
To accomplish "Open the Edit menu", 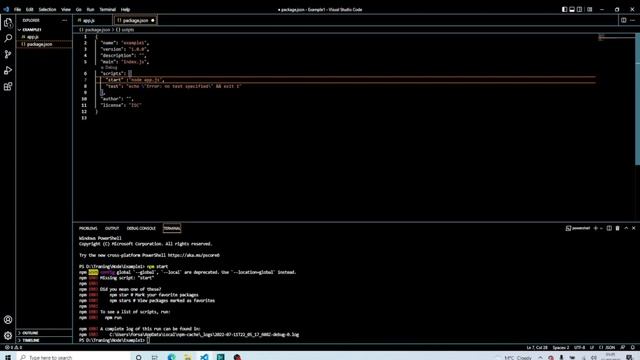I will [x=29, y=9].
